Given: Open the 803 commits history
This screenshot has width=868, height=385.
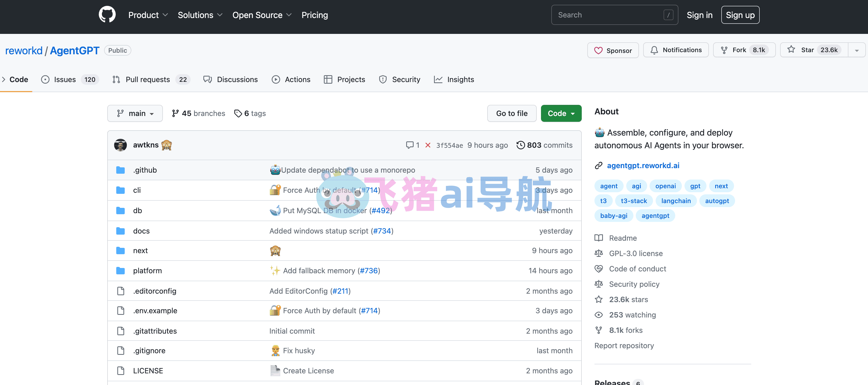Looking at the screenshot, I should coord(544,145).
